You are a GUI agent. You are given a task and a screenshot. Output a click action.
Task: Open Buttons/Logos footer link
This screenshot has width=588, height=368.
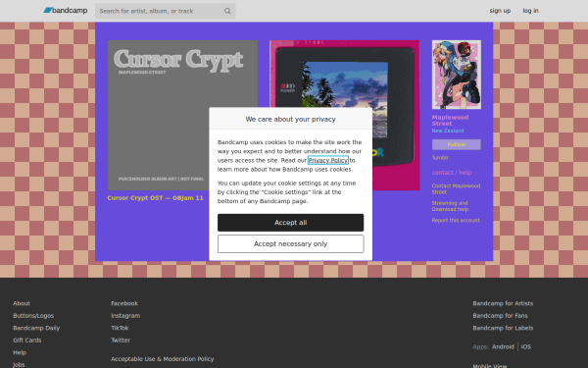click(33, 316)
